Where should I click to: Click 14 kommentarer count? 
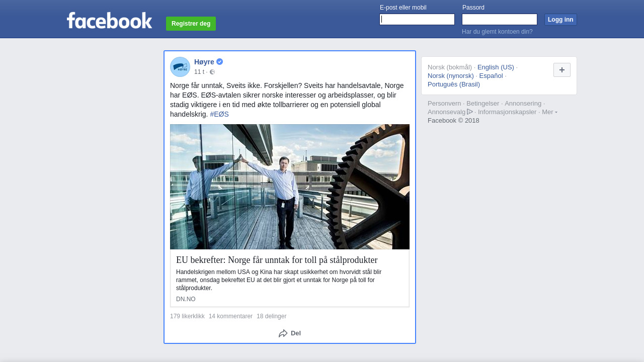[230, 316]
